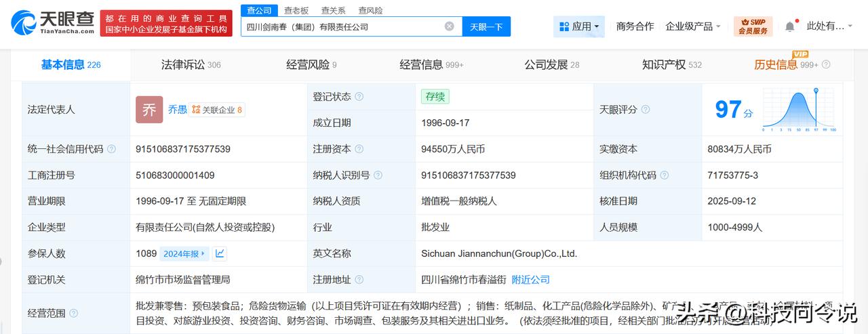The width and height of the screenshot is (868, 334).
Task: Click the help icon next to 登记状态
Action: (359, 97)
